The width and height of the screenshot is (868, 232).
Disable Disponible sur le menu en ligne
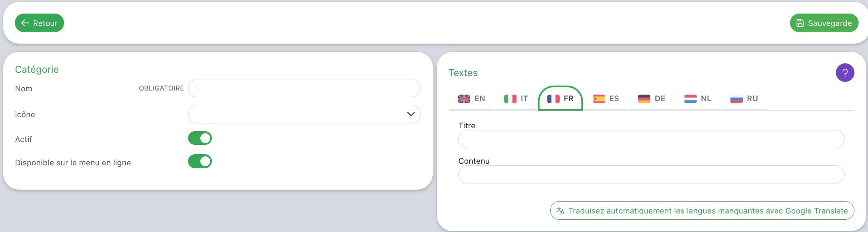pos(200,162)
